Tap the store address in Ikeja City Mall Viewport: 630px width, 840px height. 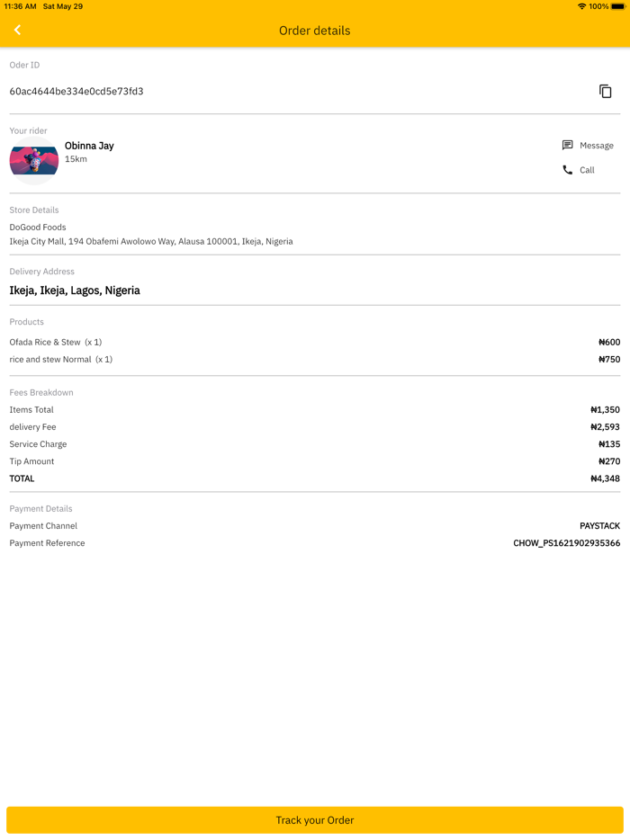151,242
